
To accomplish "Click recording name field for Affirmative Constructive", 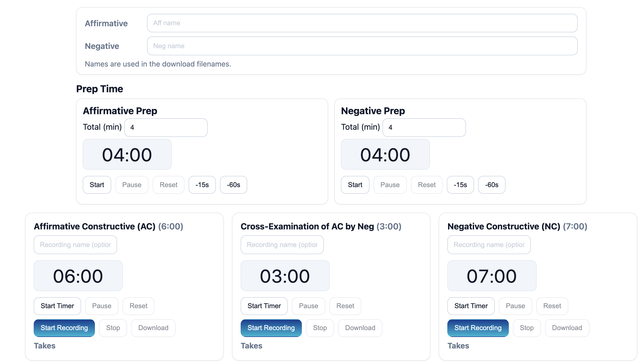I will (75, 245).
